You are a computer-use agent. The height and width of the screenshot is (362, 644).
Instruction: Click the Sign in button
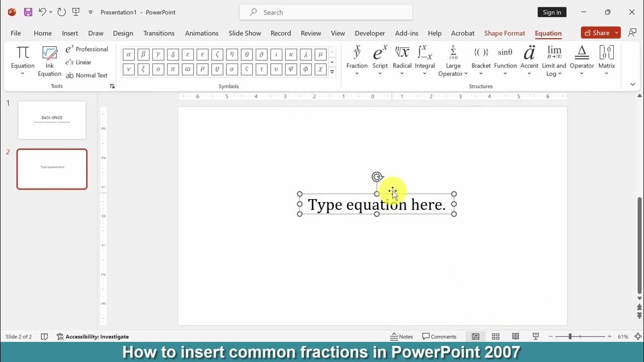tap(552, 12)
